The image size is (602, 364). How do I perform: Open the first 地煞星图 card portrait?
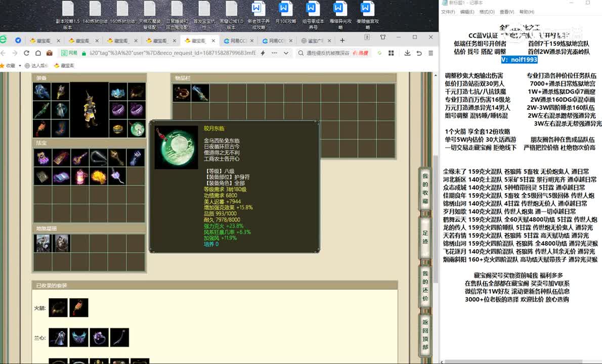point(42,243)
